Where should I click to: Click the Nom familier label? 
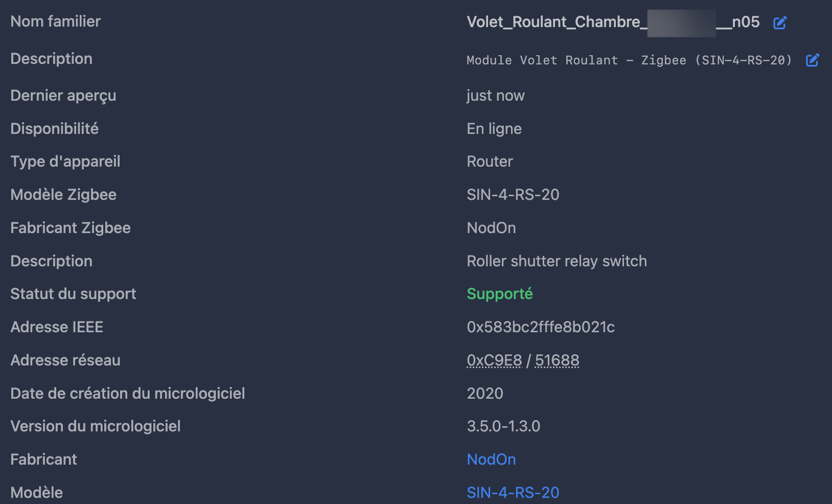[56, 21]
